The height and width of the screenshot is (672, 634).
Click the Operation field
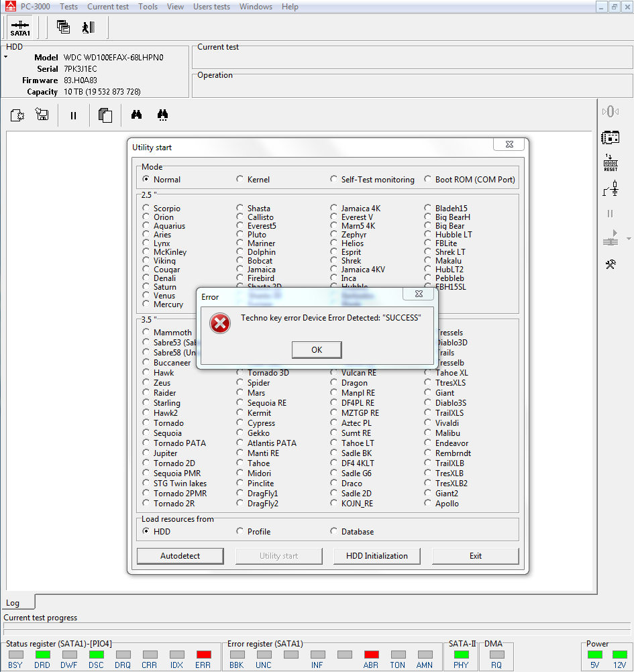(413, 86)
